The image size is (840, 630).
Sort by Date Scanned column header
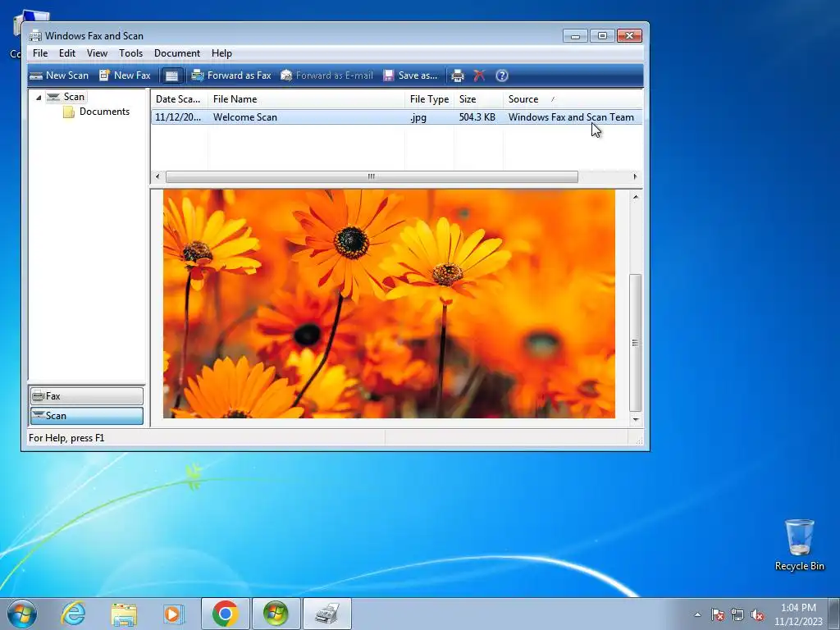(x=179, y=99)
